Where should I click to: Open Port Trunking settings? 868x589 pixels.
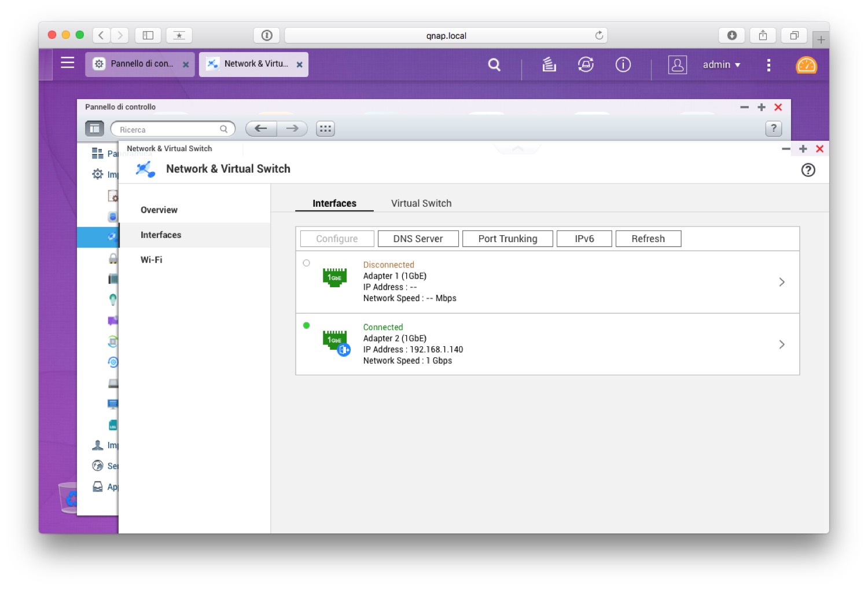point(507,239)
